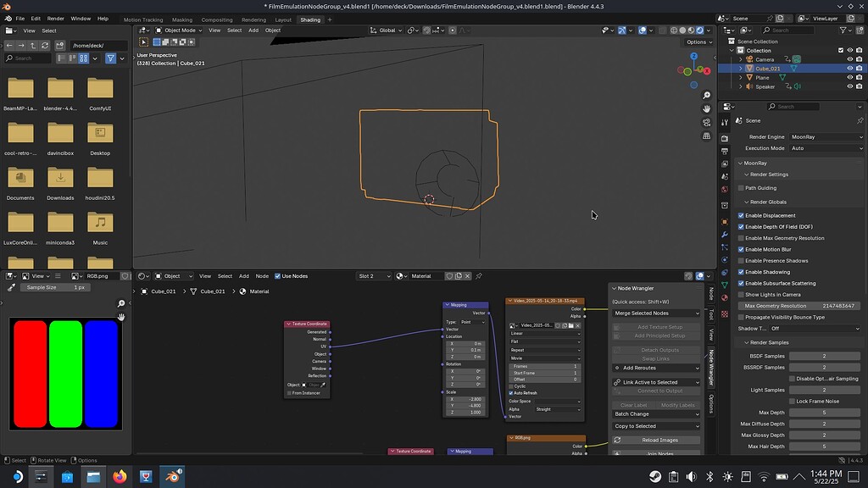Check Enable Presence Shadows
The width and height of the screenshot is (868, 488).
point(741,261)
